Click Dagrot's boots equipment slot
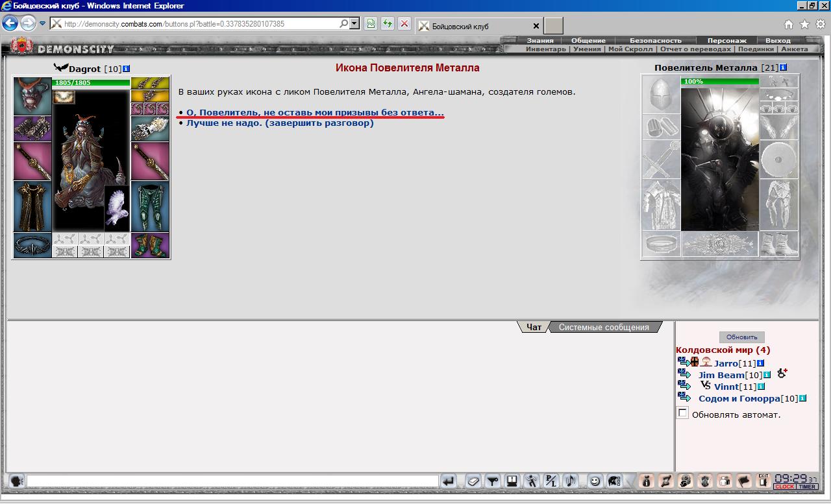831x504 pixels. [150, 245]
